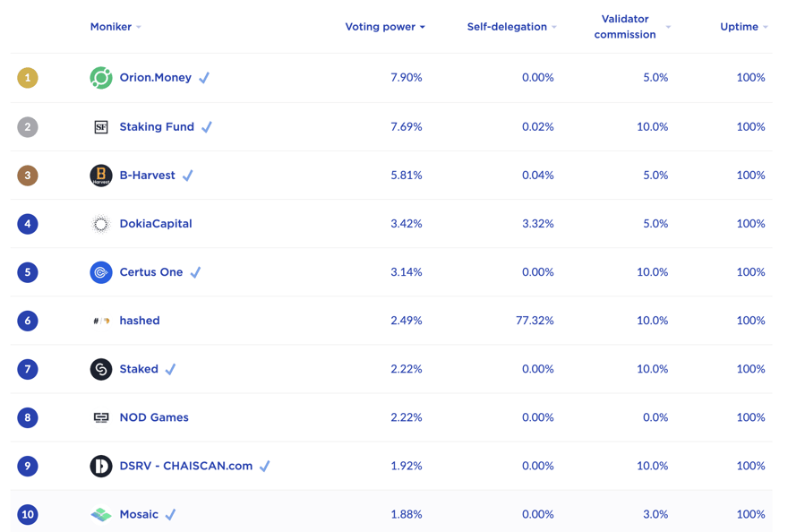Image resolution: width=788 pixels, height=532 pixels.
Task: Click the 100% uptime for hashed
Action: (x=750, y=321)
